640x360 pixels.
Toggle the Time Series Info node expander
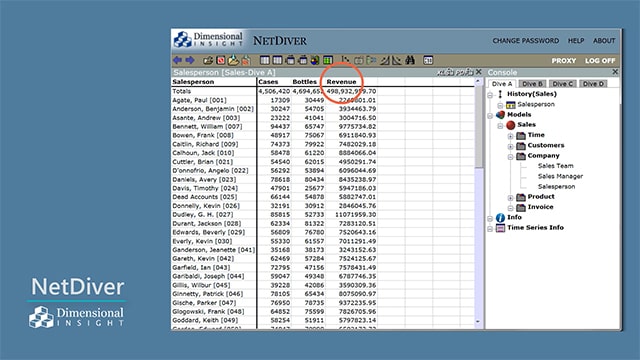click(490, 229)
